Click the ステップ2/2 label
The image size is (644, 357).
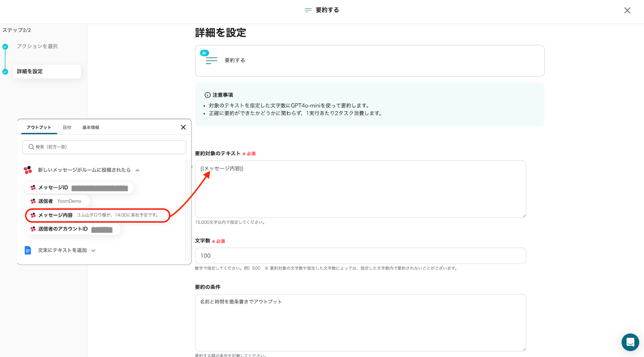coord(17,30)
